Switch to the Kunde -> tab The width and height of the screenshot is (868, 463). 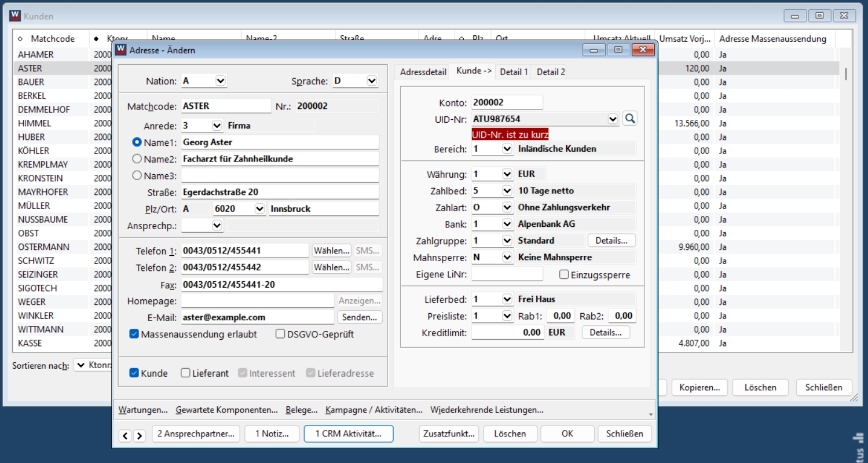[474, 71]
